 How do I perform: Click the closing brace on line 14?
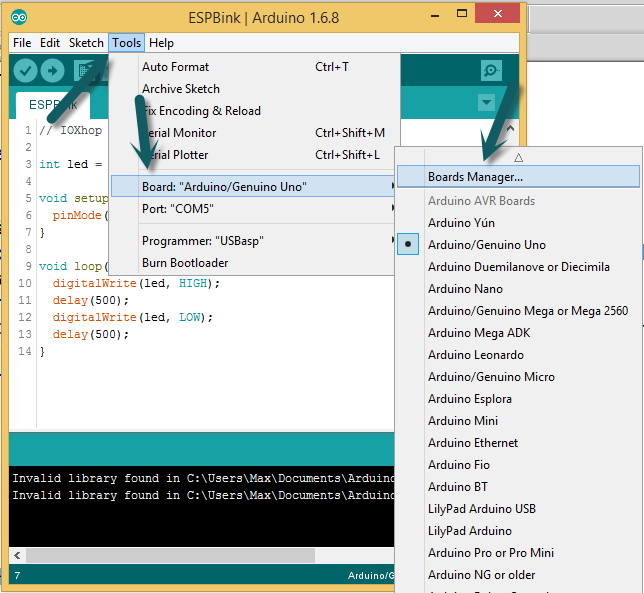tap(42, 352)
